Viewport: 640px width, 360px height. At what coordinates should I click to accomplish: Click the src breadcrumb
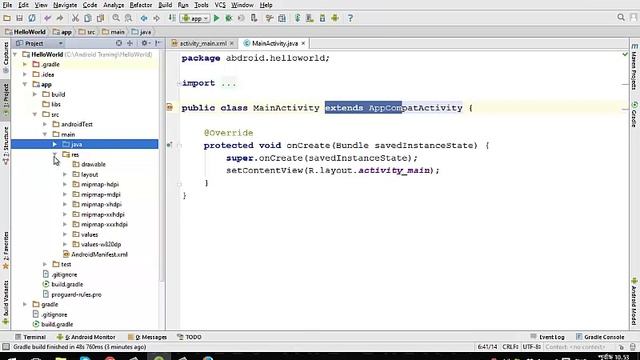(x=87, y=32)
